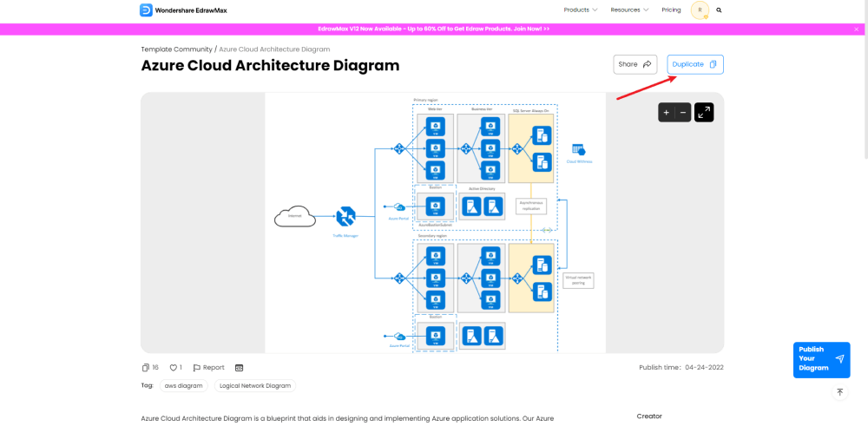This screenshot has height=426, width=868.
Task: Expand the Resources dropdown menu
Action: pyautogui.click(x=630, y=10)
